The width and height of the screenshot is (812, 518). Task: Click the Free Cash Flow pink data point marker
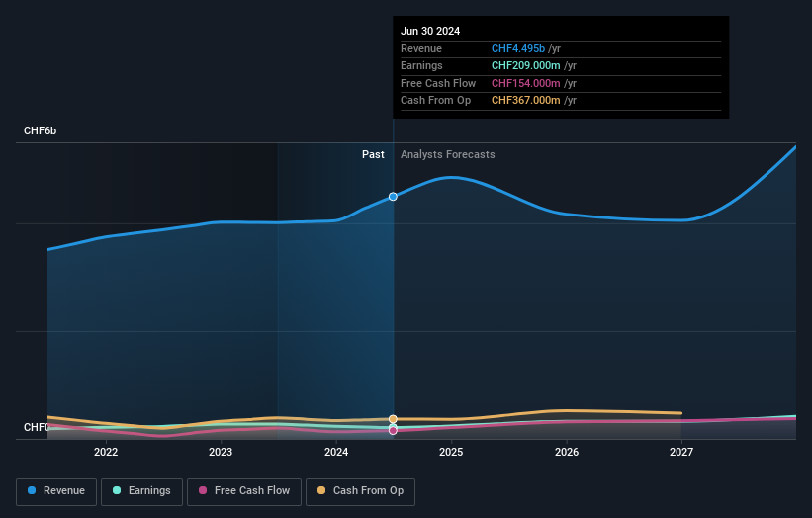393,431
